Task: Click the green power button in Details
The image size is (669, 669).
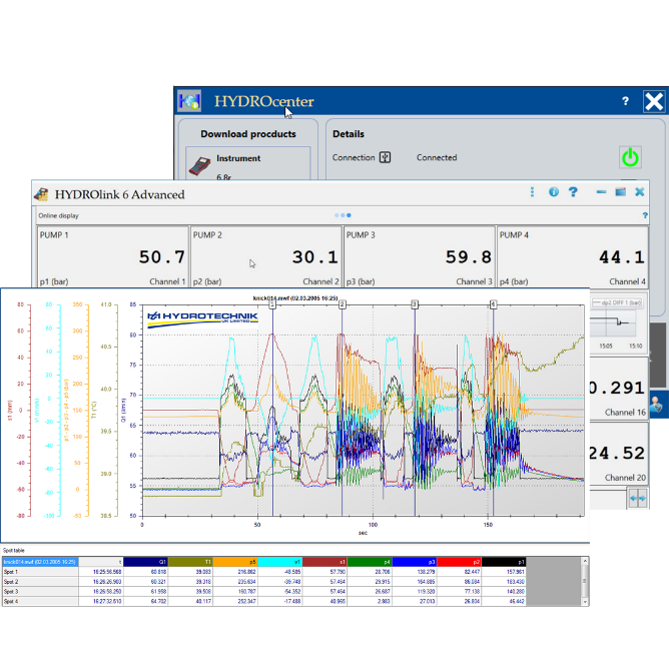Action: [x=630, y=157]
